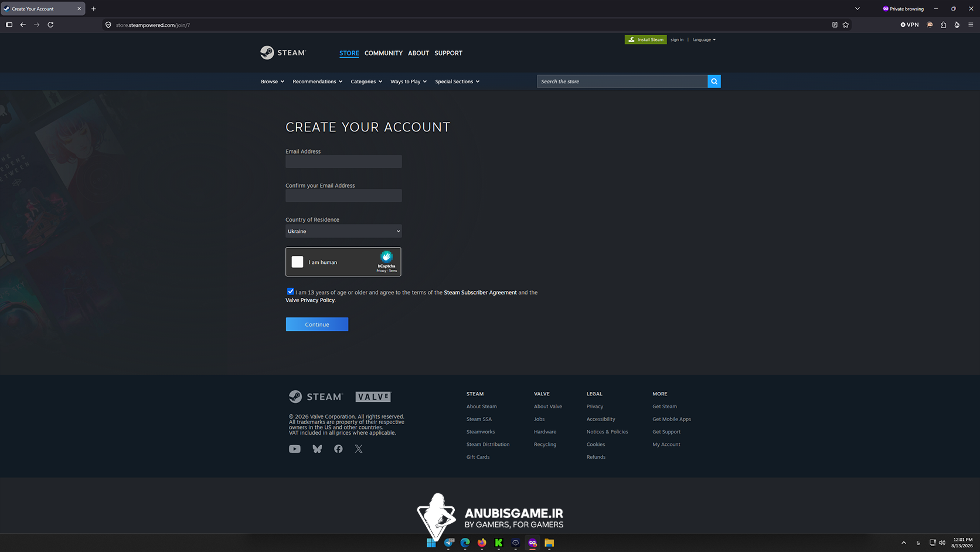The height and width of the screenshot is (552, 980).
Task: Open the Steamworks footer link
Action: (481, 432)
